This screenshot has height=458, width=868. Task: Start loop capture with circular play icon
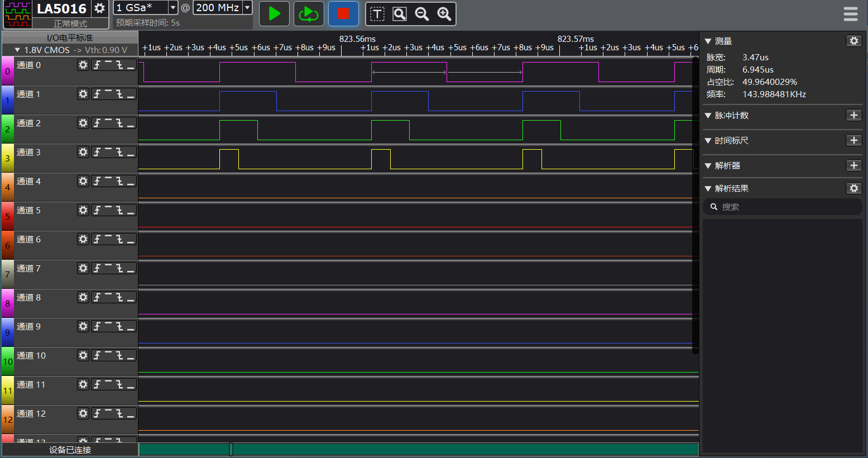pyautogui.click(x=309, y=14)
